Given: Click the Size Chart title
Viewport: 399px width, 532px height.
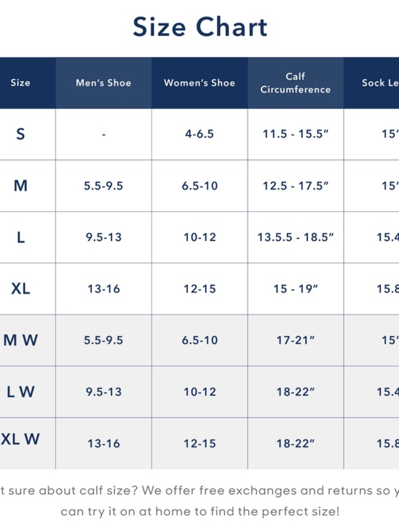Looking at the screenshot, I should [200, 27].
